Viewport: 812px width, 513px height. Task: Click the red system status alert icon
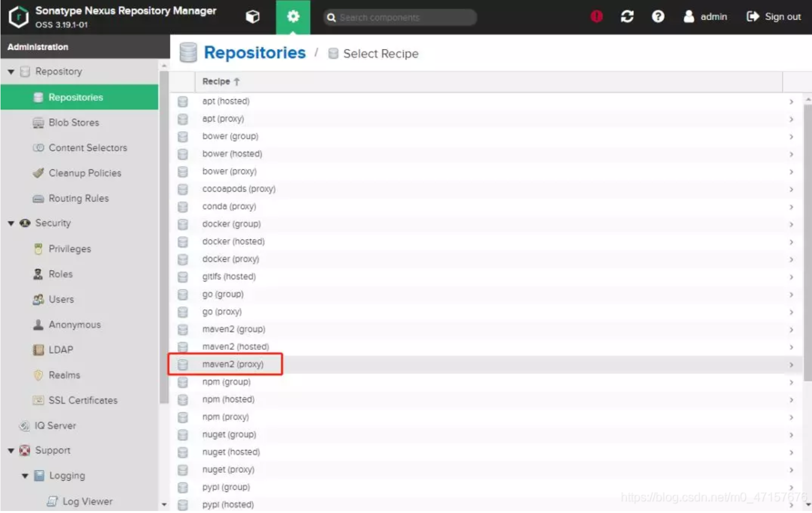596,17
